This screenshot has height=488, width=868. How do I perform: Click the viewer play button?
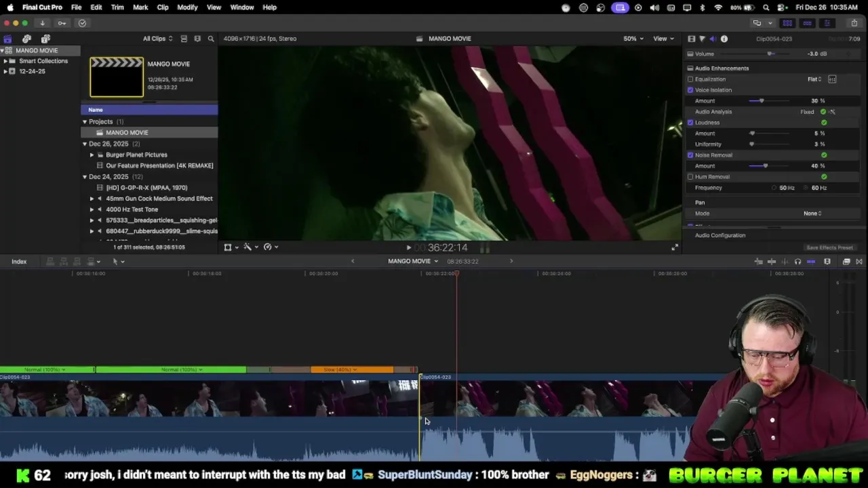coord(408,248)
